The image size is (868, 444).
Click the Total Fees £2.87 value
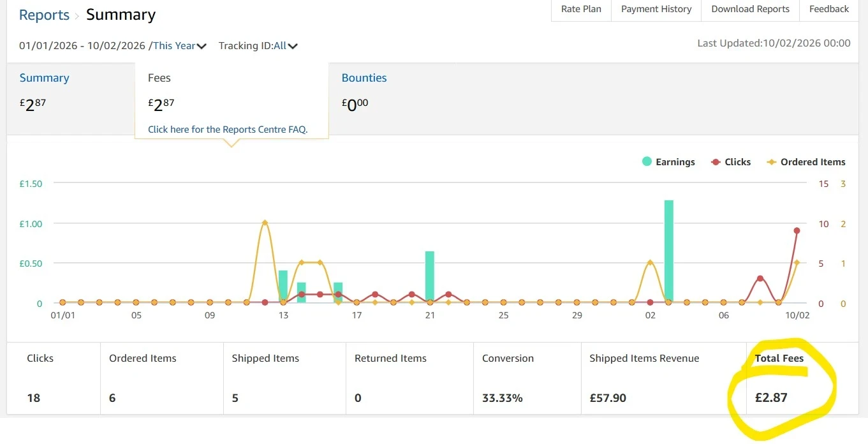pos(771,398)
